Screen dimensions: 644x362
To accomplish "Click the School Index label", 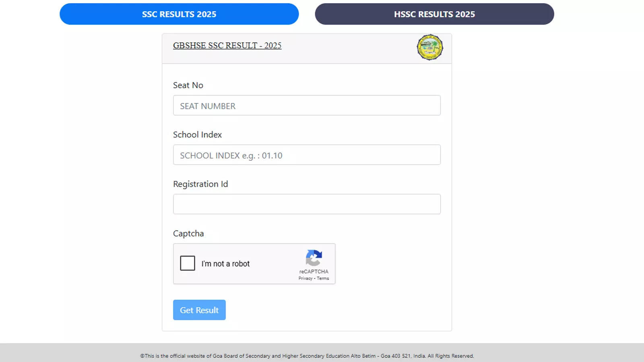I will click(x=197, y=135).
